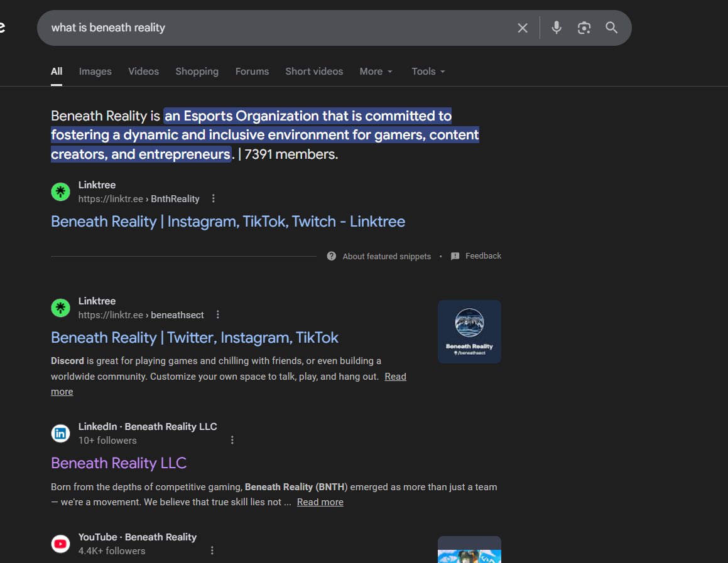728x563 pixels.
Task: Open About featured snippets link
Action: pos(387,257)
